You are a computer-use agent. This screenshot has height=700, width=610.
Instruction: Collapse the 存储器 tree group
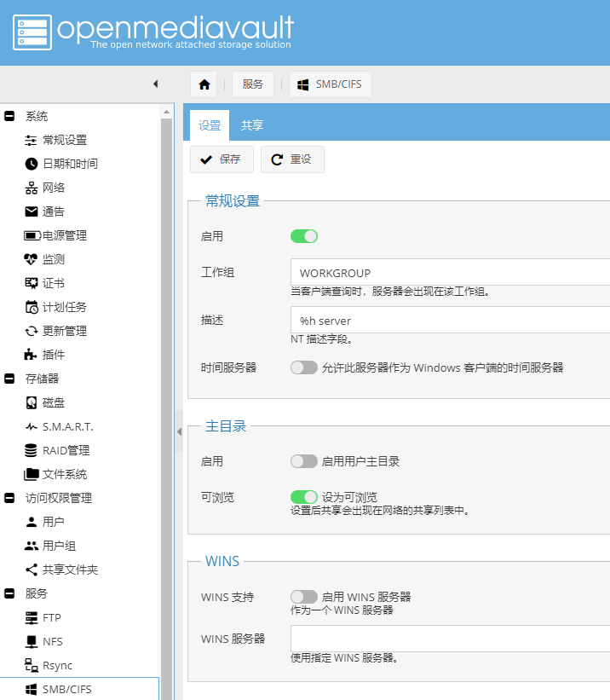tap(9, 379)
